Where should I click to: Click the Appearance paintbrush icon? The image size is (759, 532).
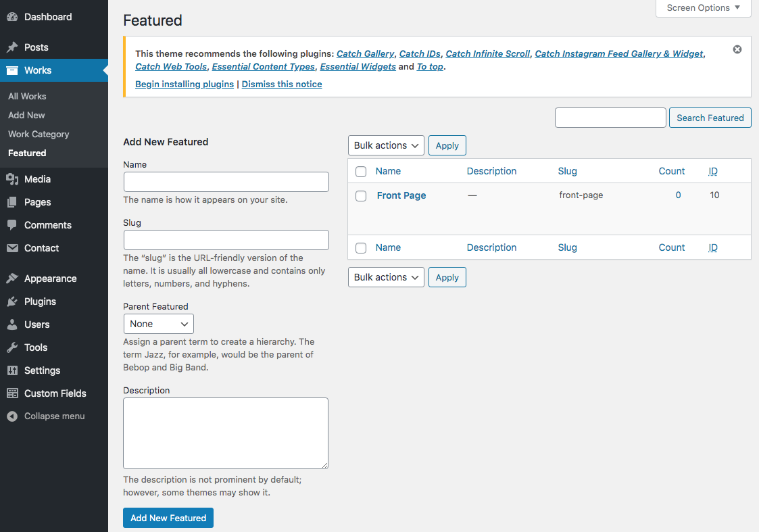[12, 279]
